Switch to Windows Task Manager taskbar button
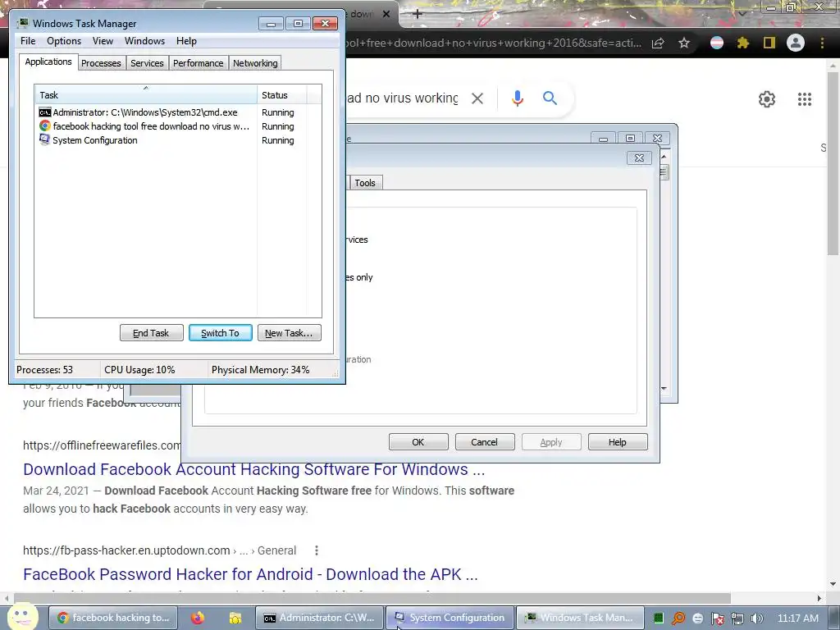Screen dimensions: 840x630 581,618
